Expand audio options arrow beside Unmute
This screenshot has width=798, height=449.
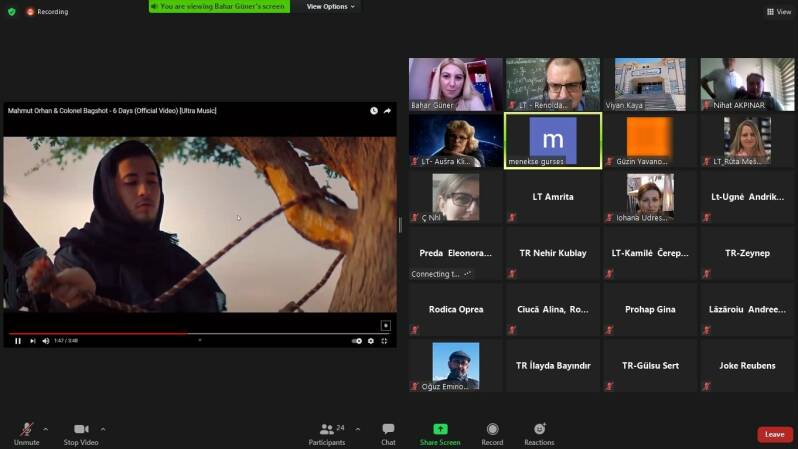coord(45,429)
